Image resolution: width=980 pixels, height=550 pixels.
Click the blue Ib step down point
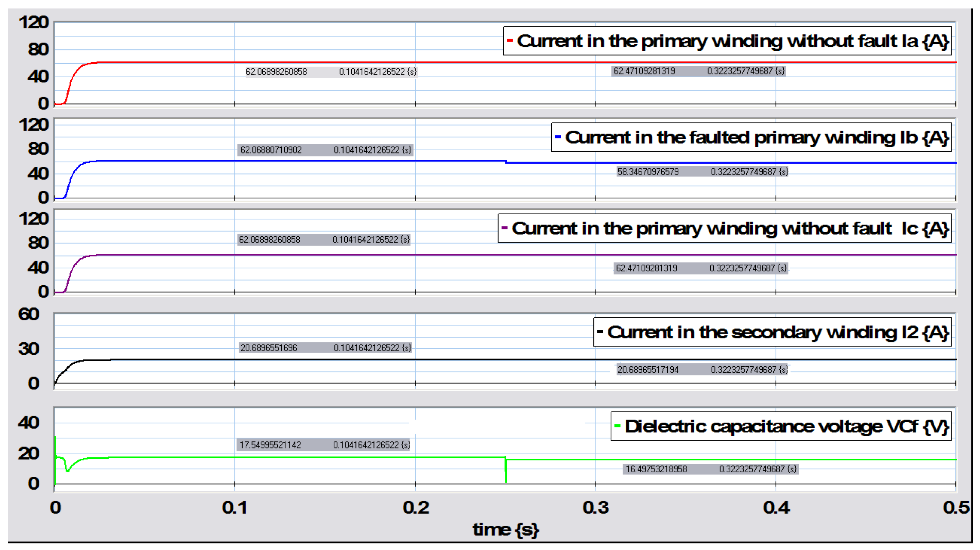coord(506,162)
